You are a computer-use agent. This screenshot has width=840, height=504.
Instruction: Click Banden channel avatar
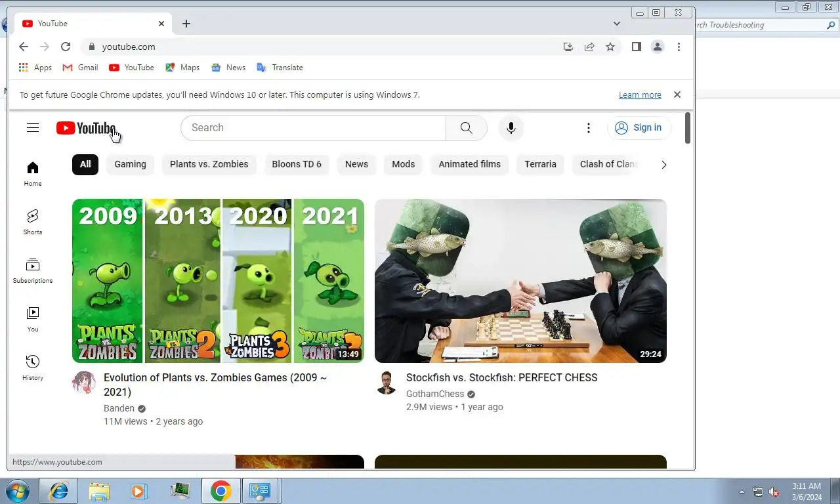(x=84, y=383)
